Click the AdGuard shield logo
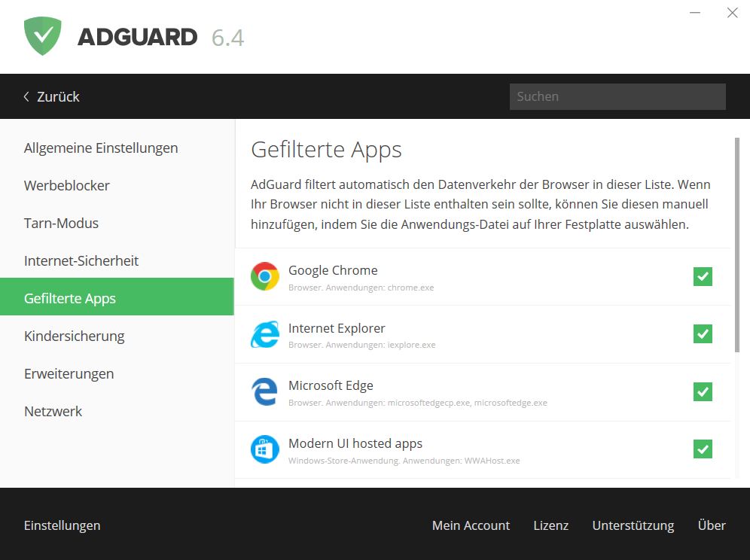Screen dimensions: 750x560 43,36
